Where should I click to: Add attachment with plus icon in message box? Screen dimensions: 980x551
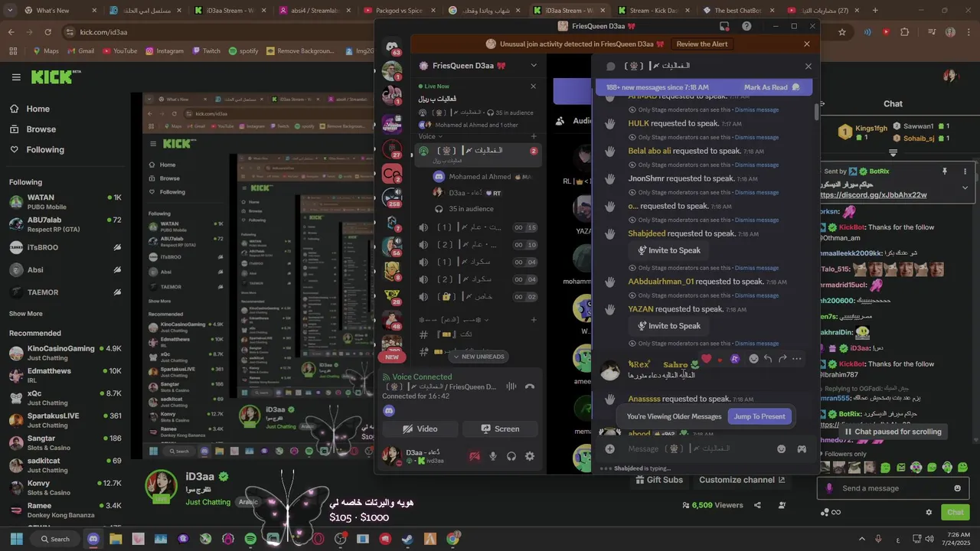point(609,448)
